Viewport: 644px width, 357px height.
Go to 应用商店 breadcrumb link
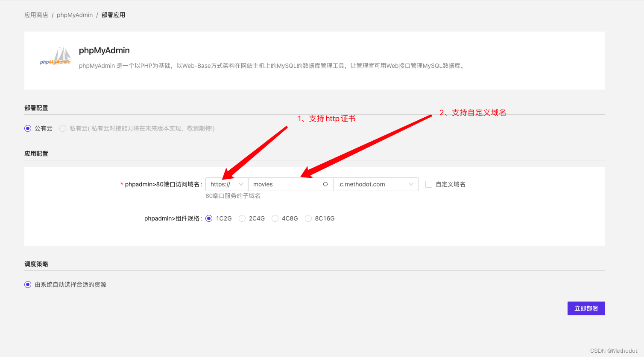click(36, 15)
